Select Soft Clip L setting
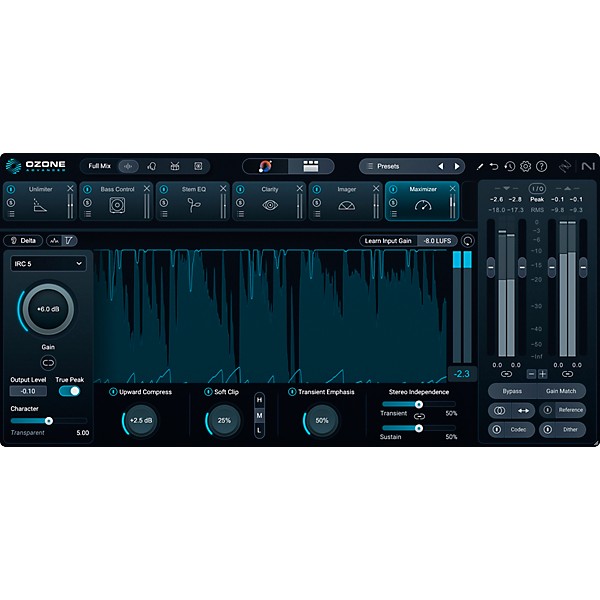Viewport: 600px width, 600px height. 259,430
